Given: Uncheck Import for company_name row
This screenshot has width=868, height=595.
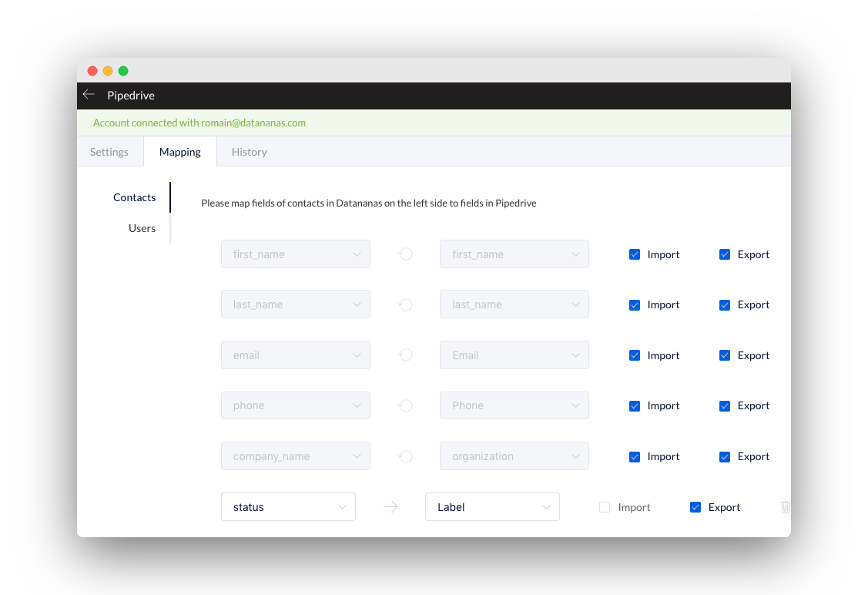Looking at the screenshot, I should pos(635,456).
